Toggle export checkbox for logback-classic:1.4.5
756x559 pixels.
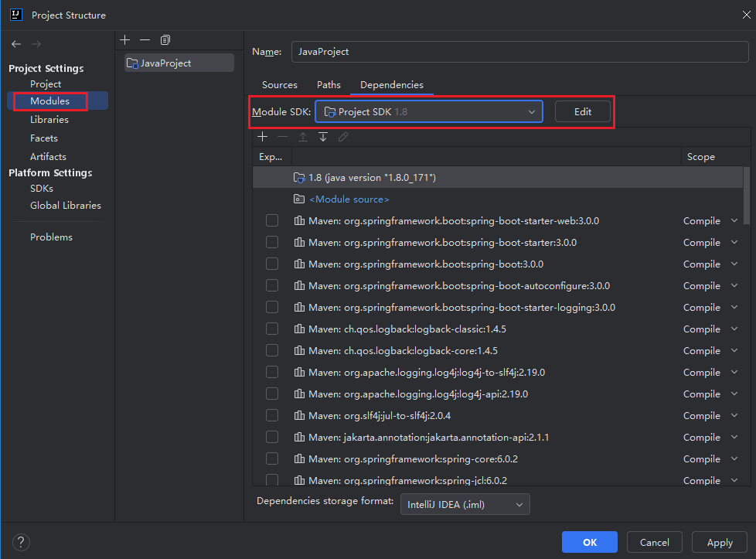tap(272, 329)
